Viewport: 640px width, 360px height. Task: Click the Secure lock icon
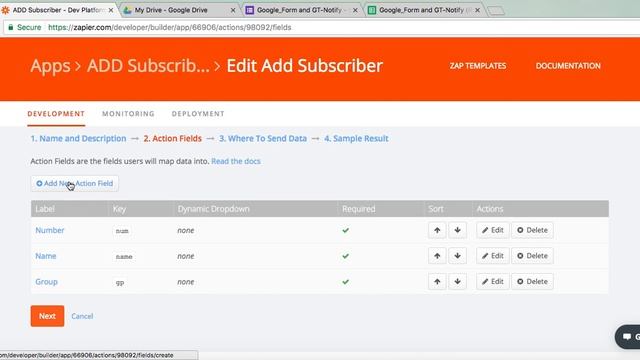pyautogui.click(x=11, y=27)
